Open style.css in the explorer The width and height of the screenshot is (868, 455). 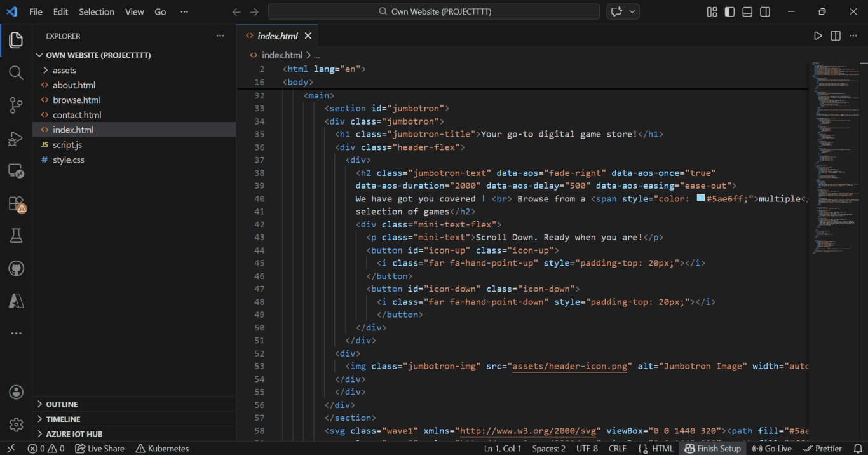click(x=68, y=160)
